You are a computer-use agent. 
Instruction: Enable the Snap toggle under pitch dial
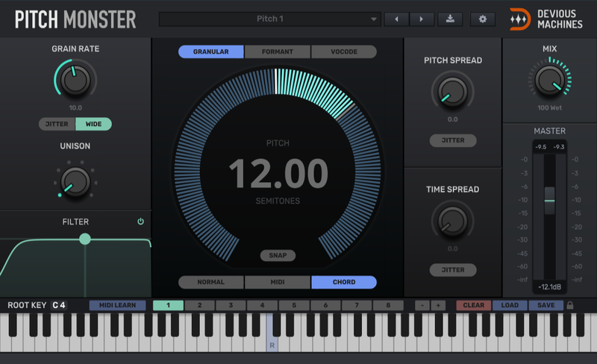(278, 256)
